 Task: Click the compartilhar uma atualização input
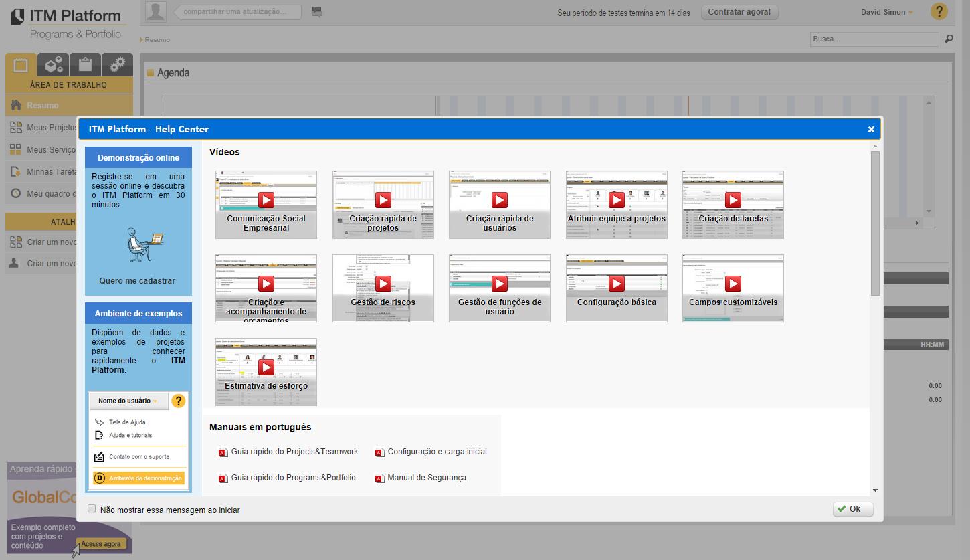237,12
